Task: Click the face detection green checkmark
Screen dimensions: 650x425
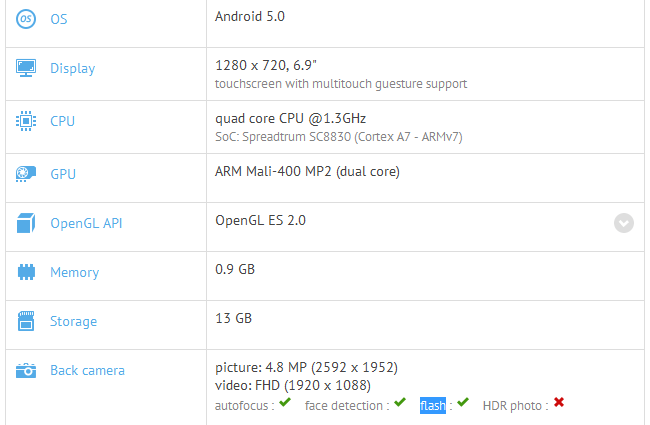Action: pos(400,403)
